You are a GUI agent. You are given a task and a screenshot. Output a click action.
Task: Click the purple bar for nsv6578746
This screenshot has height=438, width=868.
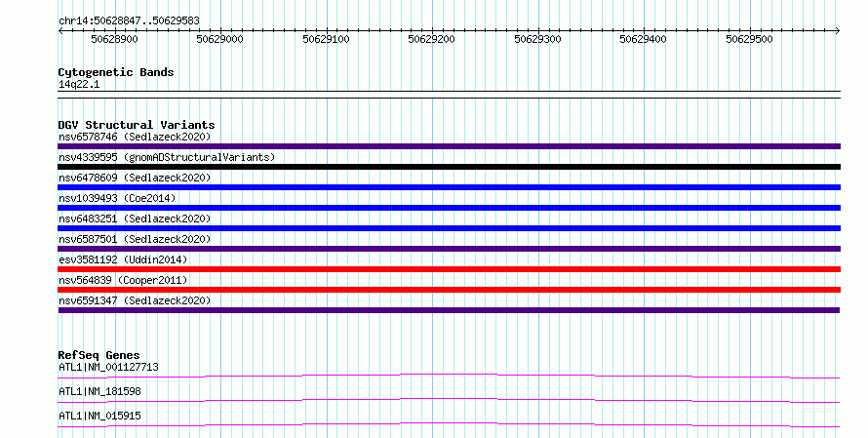tap(449, 146)
